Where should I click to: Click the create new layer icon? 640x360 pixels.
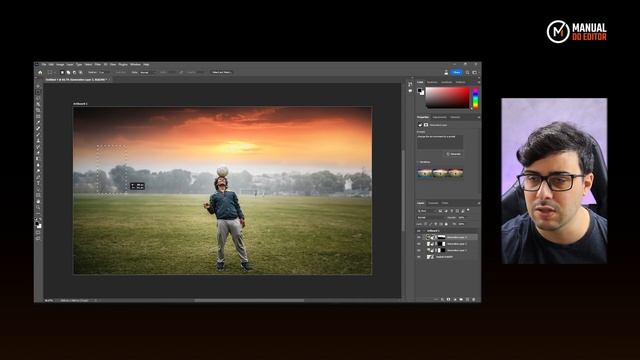pyautogui.click(x=468, y=299)
